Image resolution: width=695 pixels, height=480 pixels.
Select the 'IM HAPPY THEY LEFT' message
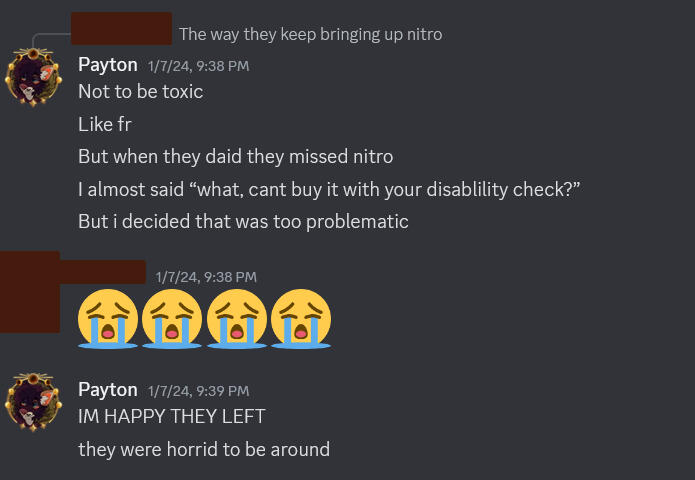[x=172, y=417]
